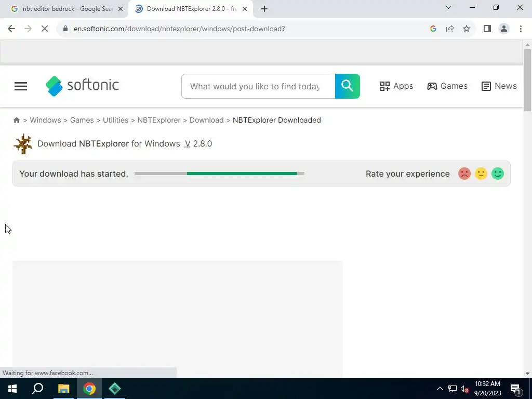Open the Apps section
The height and width of the screenshot is (399, 532).
pyautogui.click(x=396, y=86)
